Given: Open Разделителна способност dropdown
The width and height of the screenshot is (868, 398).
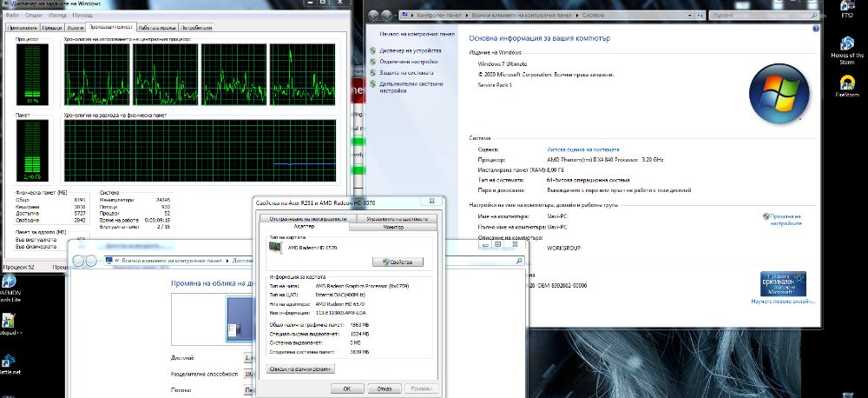Looking at the screenshot, I should coord(247,375).
